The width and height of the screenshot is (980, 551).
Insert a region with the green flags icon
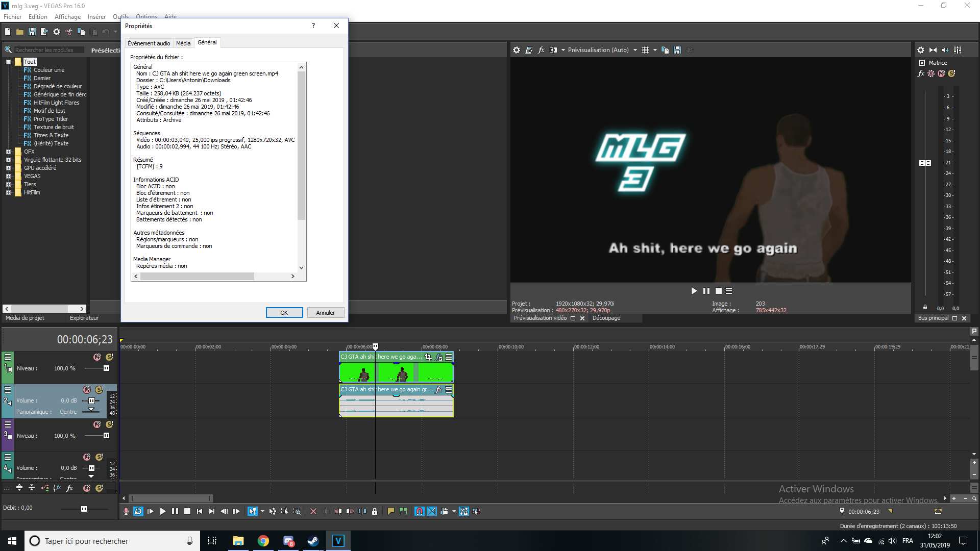click(x=403, y=511)
